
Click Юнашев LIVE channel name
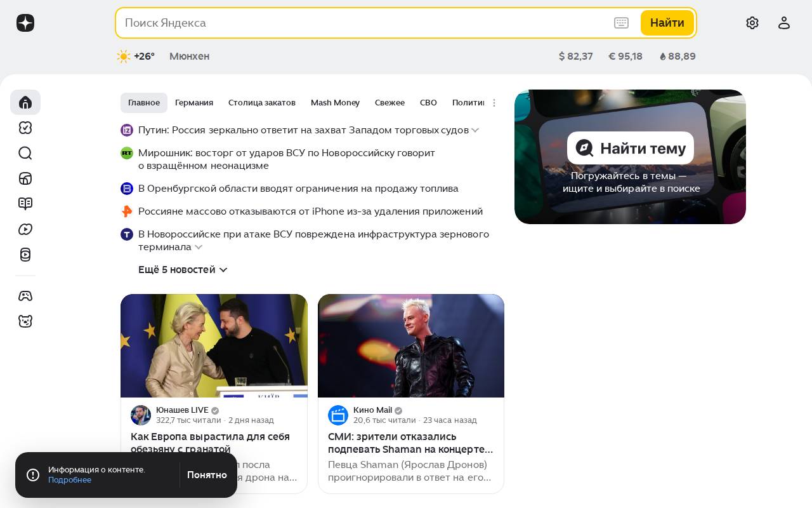182,410
